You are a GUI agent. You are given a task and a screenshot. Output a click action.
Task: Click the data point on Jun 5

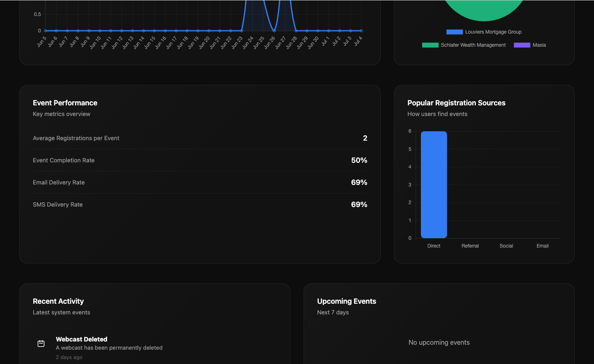coord(45,30)
